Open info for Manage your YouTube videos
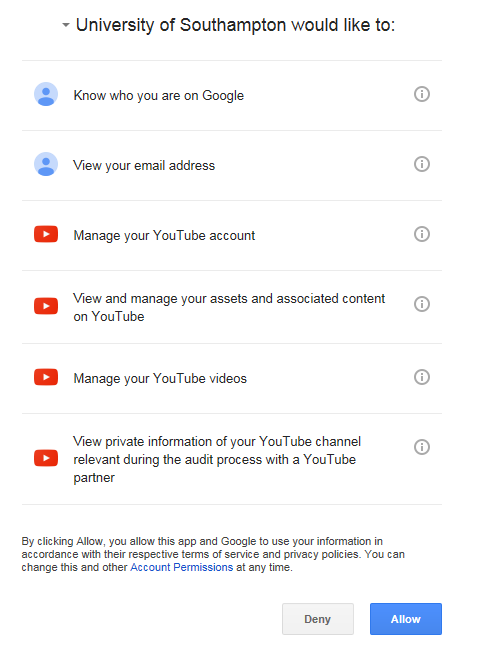Viewport: 480px width, 656px height. point(421,377)
